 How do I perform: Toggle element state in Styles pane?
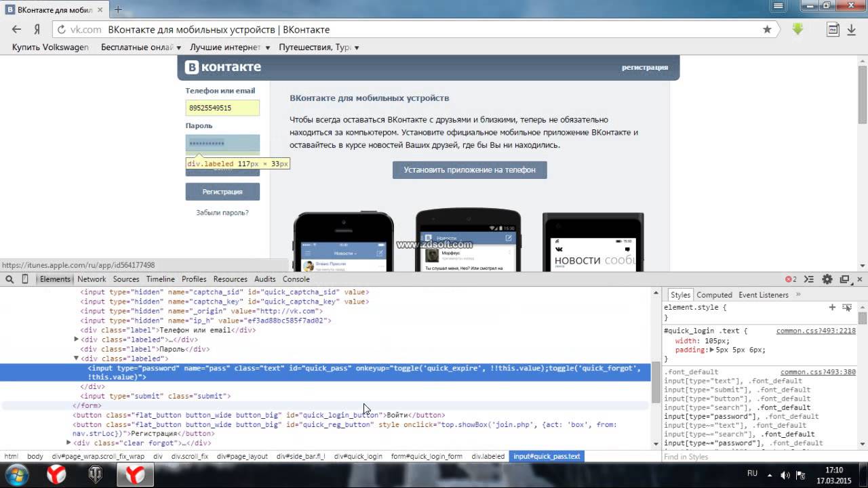pos(847,307)
